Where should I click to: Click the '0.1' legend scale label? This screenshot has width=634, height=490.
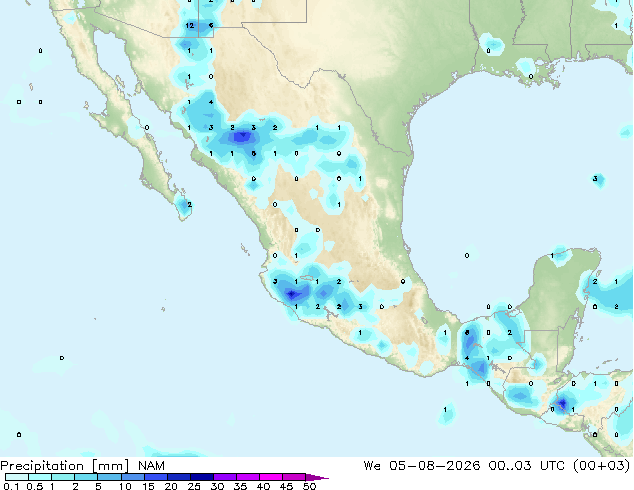tap(11, 486)
